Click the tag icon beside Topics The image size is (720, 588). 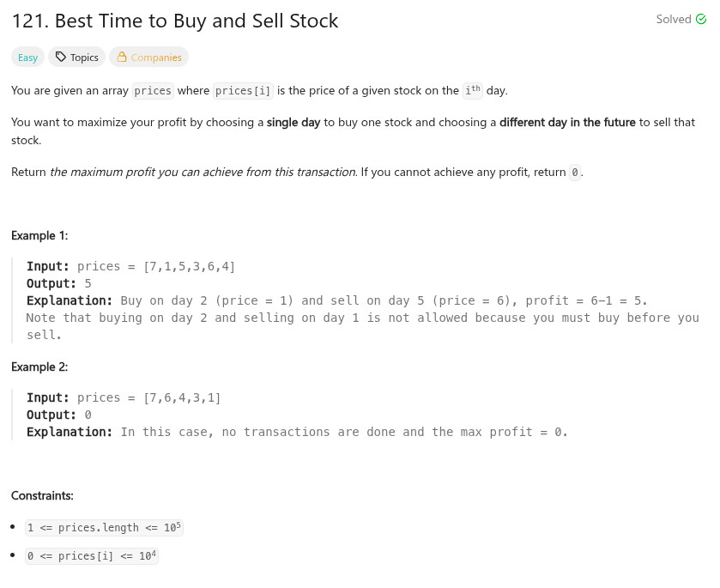coord(60,58)
